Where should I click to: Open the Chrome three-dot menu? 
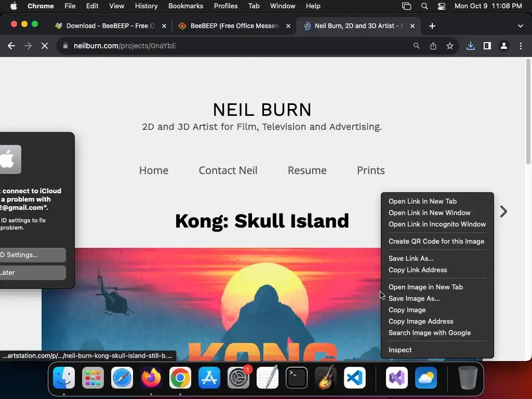(521, 46)
